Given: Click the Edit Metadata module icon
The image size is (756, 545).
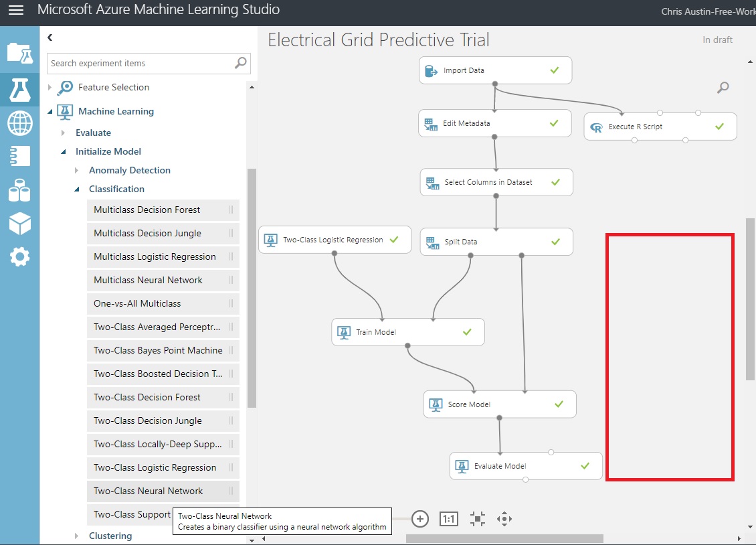Looking at the screenshot, I should (x=431, y=124).
